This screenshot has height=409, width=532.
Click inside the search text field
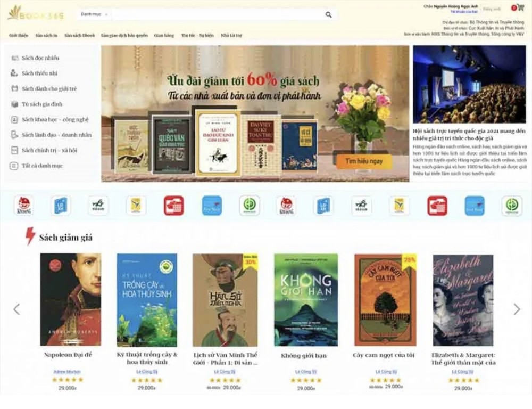point(217,14)
